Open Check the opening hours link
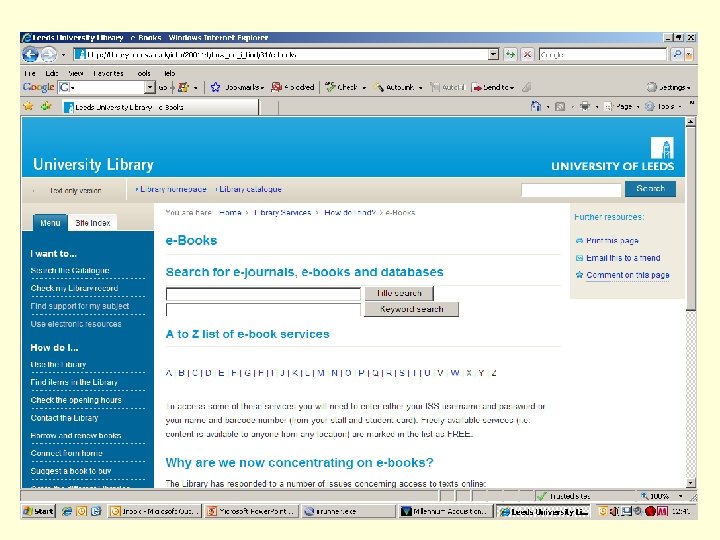720x540 pixels. pos(76,400)
